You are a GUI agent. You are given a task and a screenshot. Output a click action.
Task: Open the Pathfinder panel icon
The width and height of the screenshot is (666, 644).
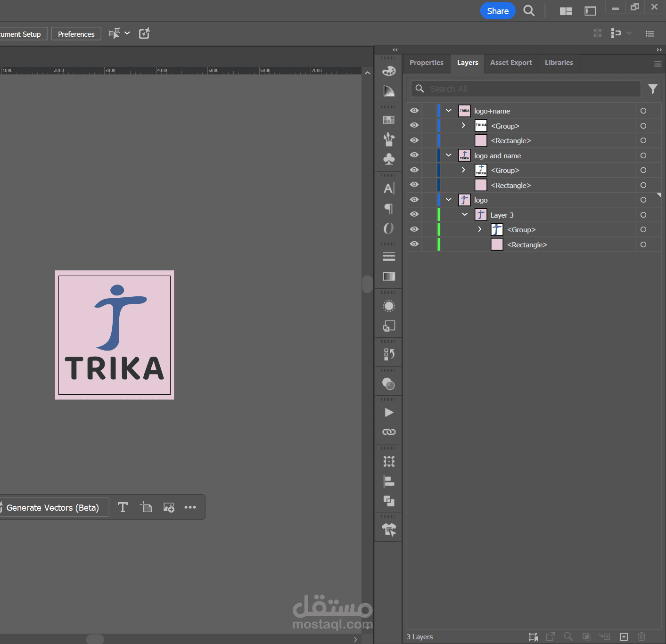pos(389,501)
